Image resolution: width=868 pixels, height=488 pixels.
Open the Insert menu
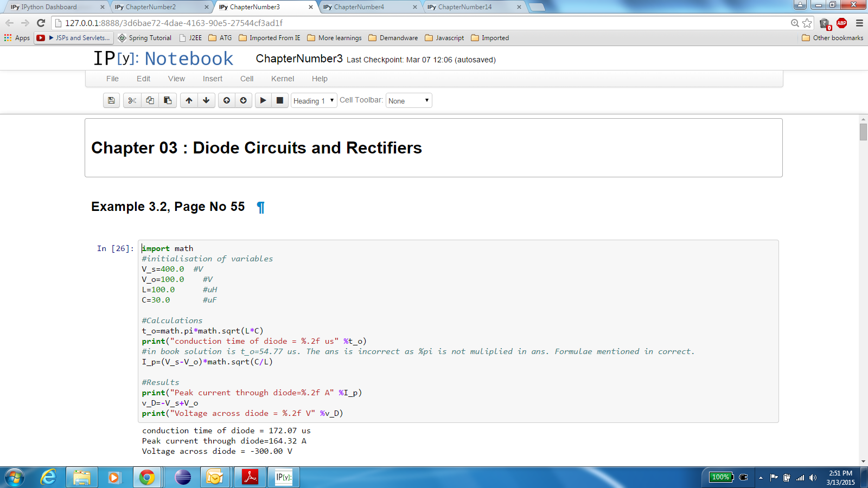point(212,79)
